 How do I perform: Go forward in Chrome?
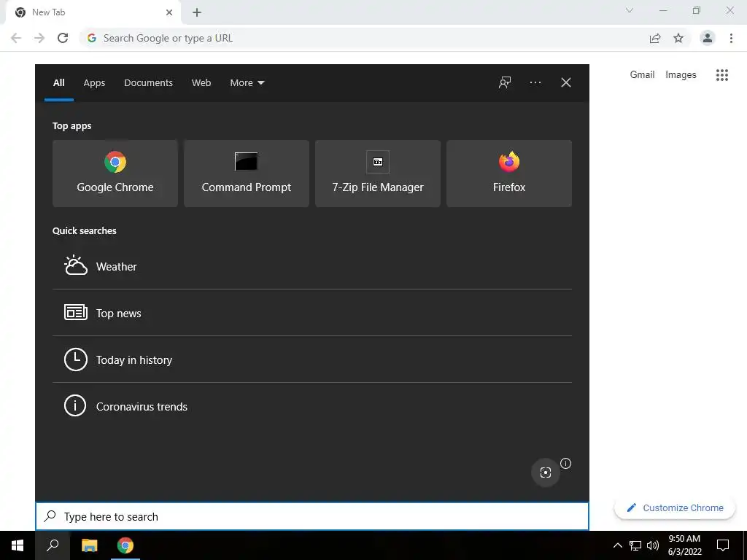[39, 38]
